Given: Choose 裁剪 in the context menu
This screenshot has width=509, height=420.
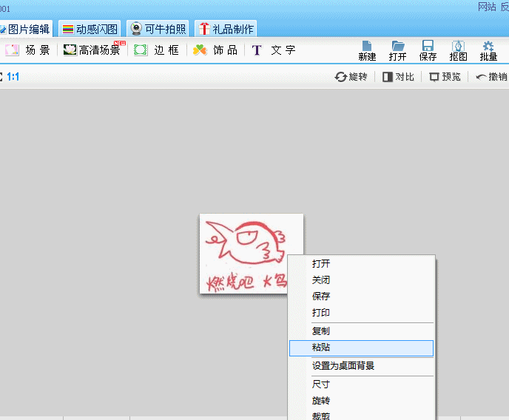Looking at the screenshot, I should point(361,415).
